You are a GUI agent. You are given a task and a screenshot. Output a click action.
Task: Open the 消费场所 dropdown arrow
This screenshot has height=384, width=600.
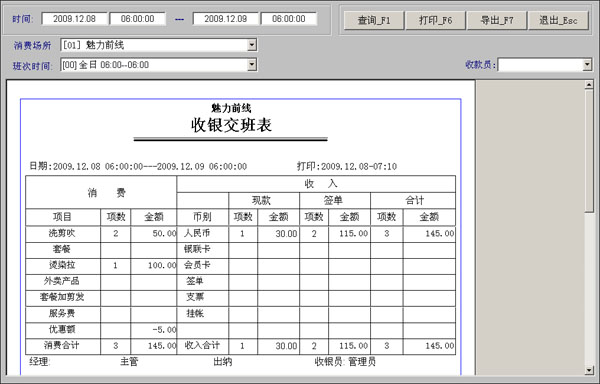[x=251, y=45]
